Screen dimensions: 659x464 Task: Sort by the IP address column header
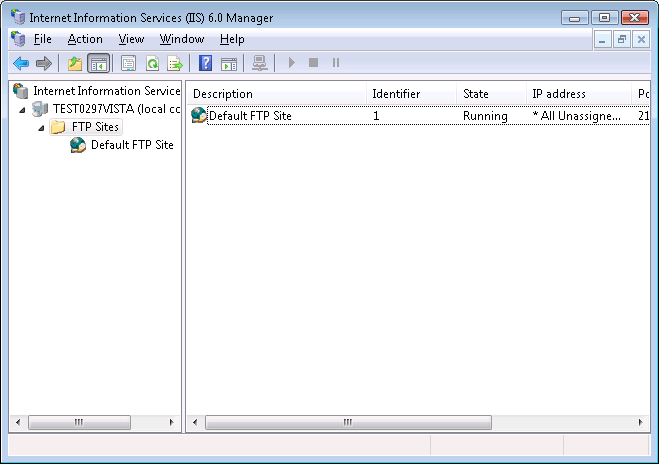[x=579, y=94]
